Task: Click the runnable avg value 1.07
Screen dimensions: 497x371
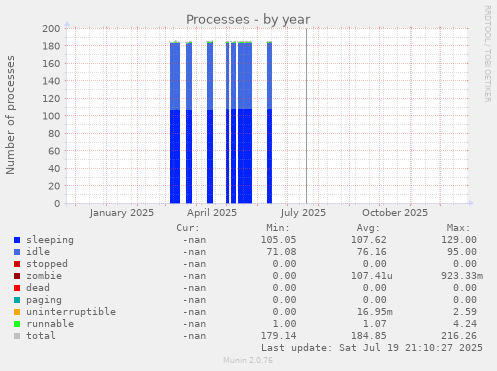Action: pos(375,324)
